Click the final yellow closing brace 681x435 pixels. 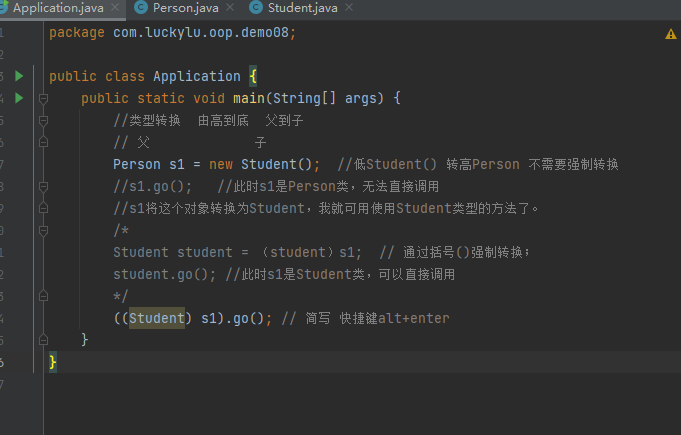53,362
